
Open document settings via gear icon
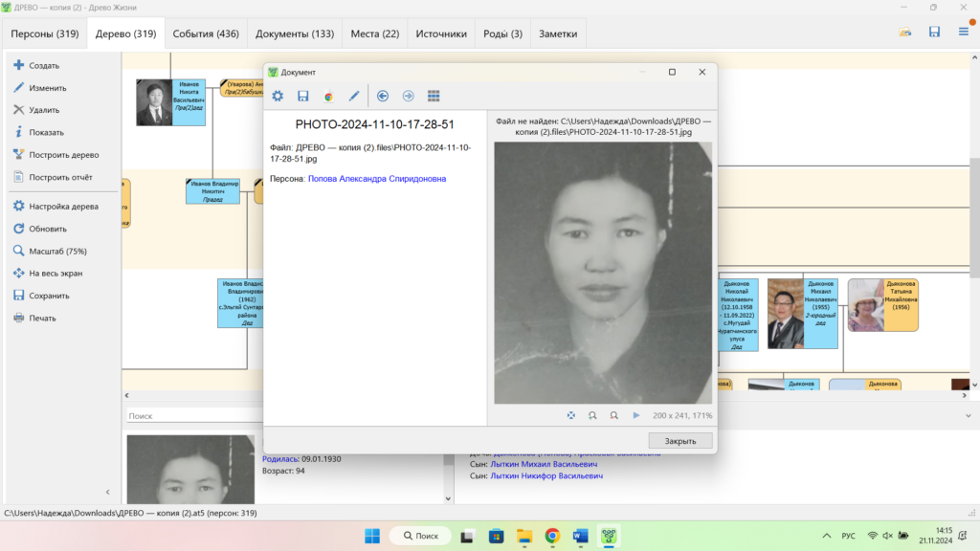(278, 96)
